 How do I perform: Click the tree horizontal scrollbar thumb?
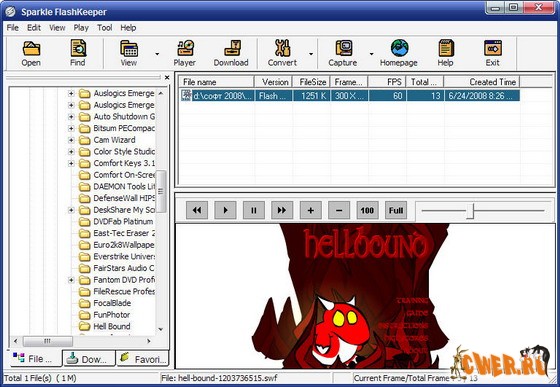48,341
